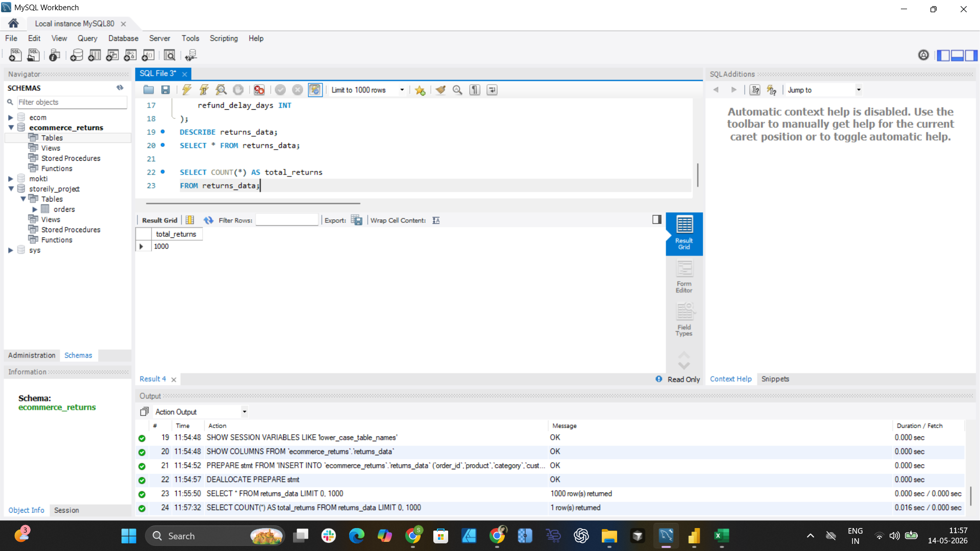This screenshot has width=980, height=551.
Task: Open the Field Types side panel
Action: [684, 320]
